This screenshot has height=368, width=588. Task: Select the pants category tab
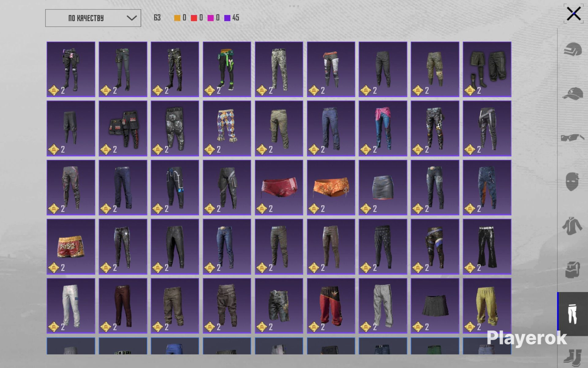pos(573,314)
